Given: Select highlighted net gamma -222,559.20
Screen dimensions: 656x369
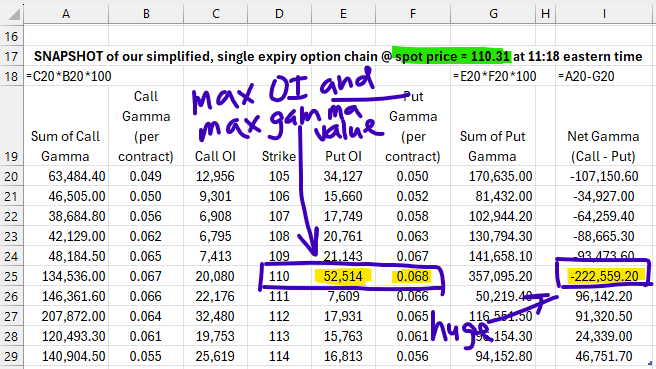Looking at the screenshot, I should [x=604, y=276].
